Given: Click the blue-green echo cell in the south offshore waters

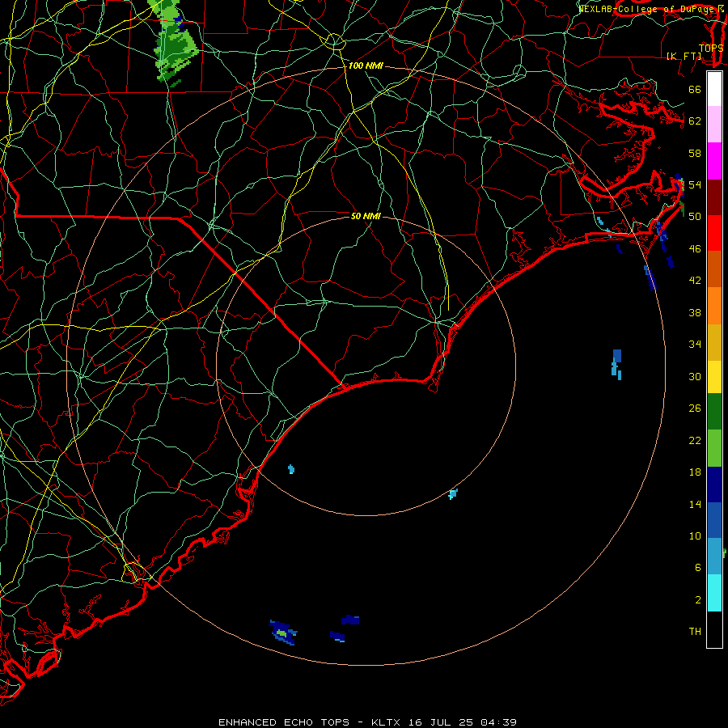Looking at the screenshot, I should 283,633.
